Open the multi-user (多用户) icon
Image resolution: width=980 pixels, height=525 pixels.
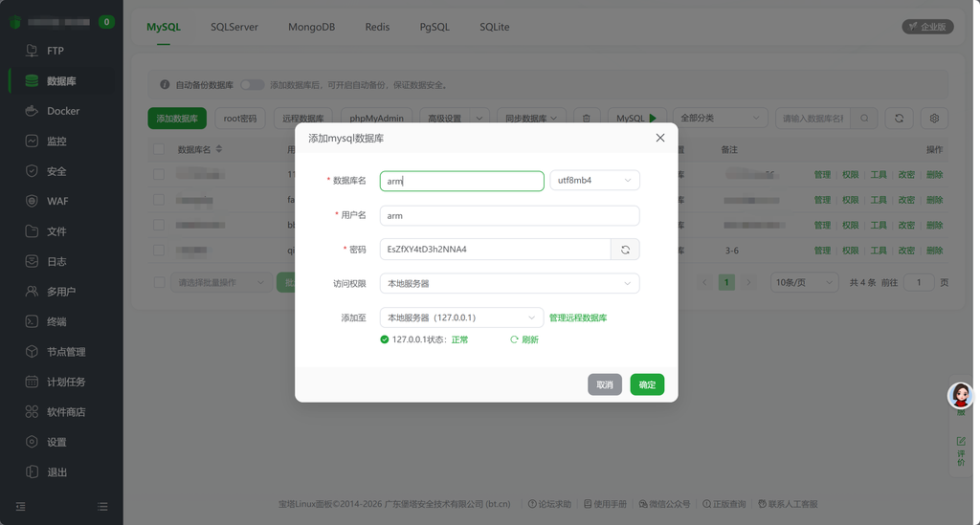point(32,291)
